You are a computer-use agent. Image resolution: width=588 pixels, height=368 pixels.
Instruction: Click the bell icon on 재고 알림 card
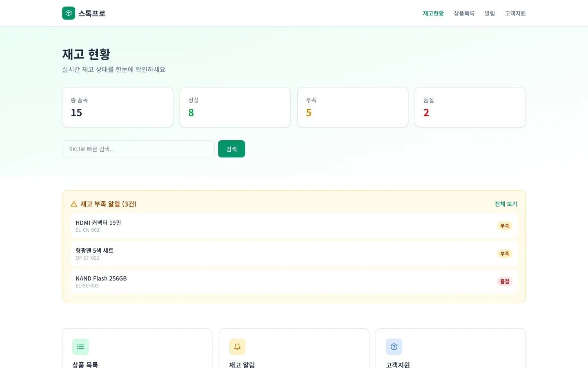click(237, 346)
